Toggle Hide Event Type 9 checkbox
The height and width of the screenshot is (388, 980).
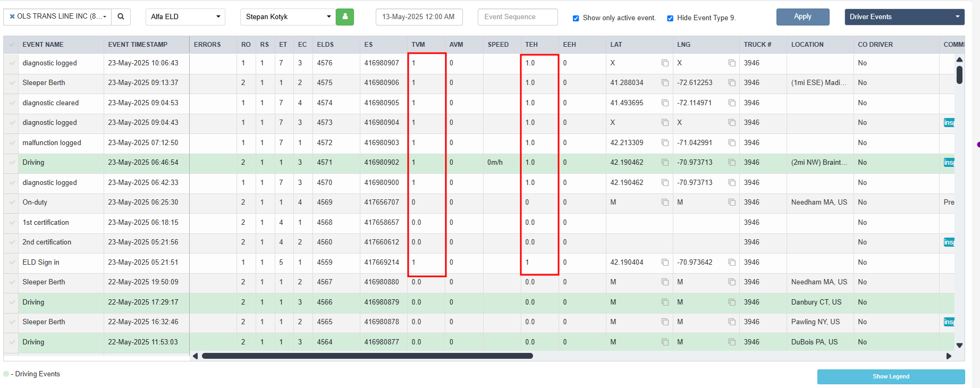[x=670, y=18]
